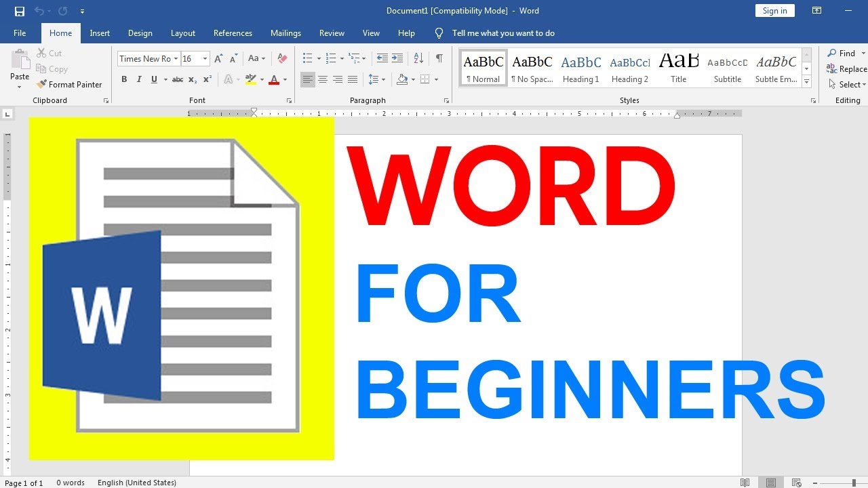Screen dimensions: 868x488
Task: Click Line and Paragraph Spacing icon
Action: 373,79
